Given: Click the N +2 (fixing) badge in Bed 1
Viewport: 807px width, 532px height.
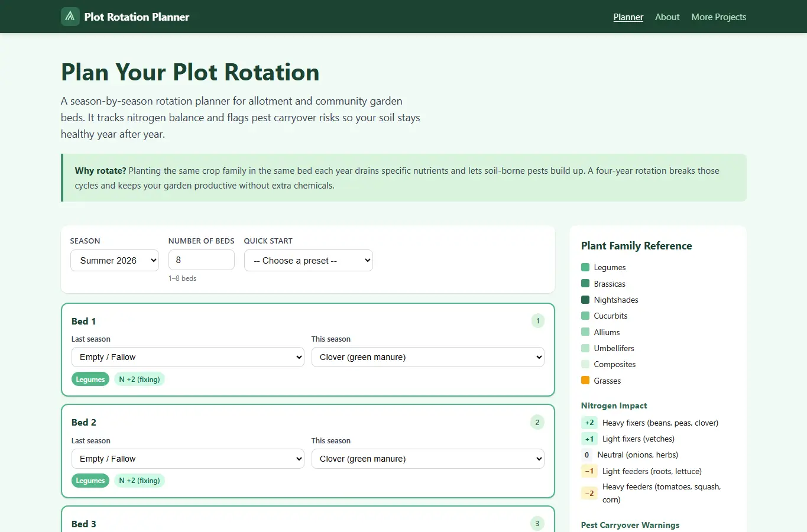Looking at the screenshot, I should point(140,379).
